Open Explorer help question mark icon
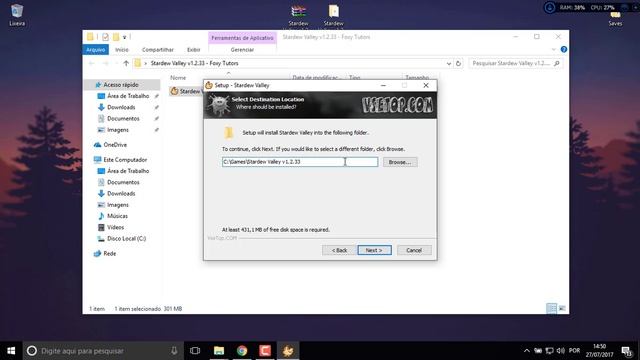640x360 pixels. tap(564, 49)
